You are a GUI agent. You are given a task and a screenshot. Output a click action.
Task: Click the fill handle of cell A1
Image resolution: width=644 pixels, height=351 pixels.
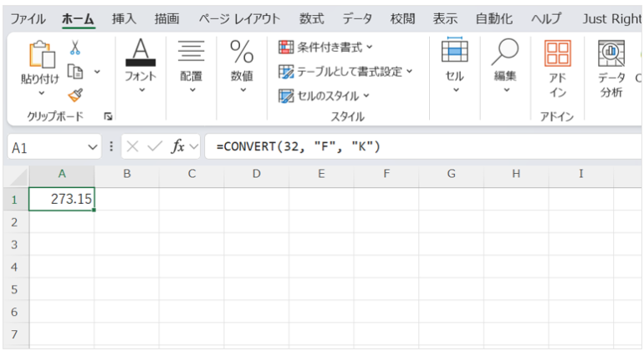pos(94,210)
